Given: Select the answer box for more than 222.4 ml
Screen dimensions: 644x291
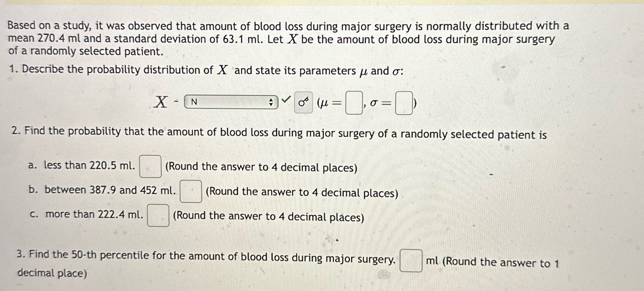Looking at the screenshot, I should point(158,215).
